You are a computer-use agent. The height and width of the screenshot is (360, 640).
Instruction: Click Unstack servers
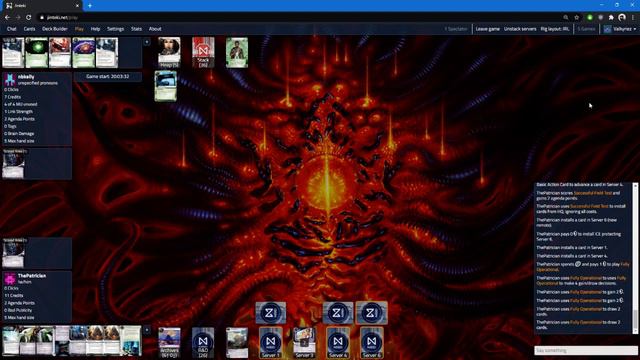coord(520,29)
